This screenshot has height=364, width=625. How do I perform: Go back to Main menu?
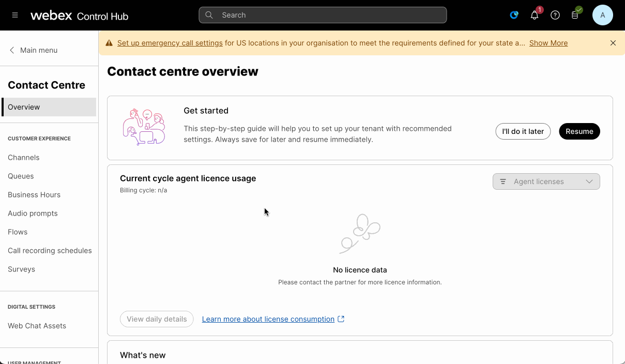click(x=34, y=50)
